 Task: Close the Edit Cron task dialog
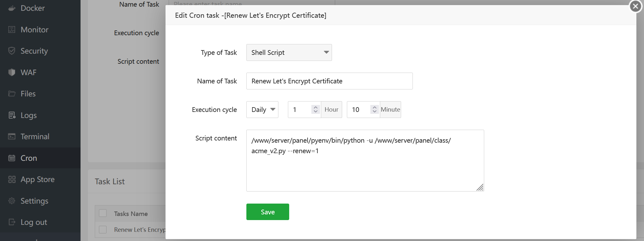pyautogui.click(x=635, y=6)
